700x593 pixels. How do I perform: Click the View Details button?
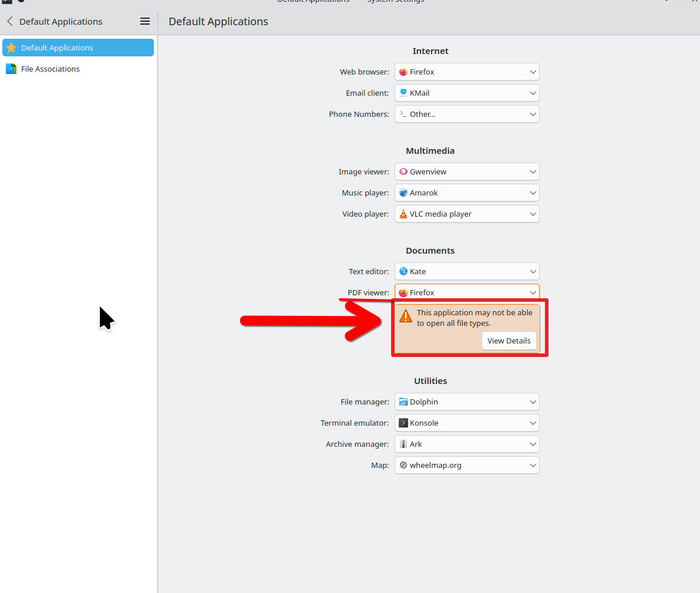pyautogui.click(x=509, y=341)
